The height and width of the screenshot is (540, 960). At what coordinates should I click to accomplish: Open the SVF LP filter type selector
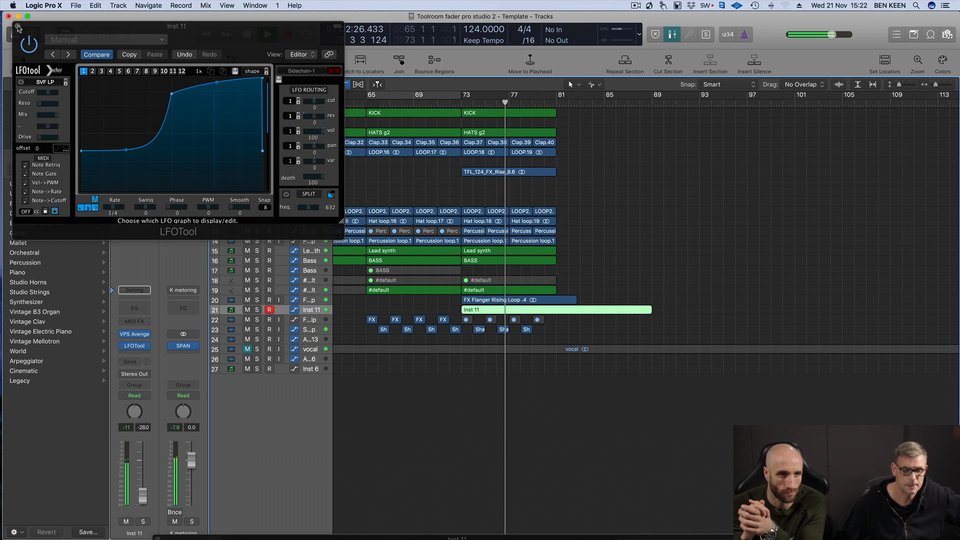click(x=44, y=81)
